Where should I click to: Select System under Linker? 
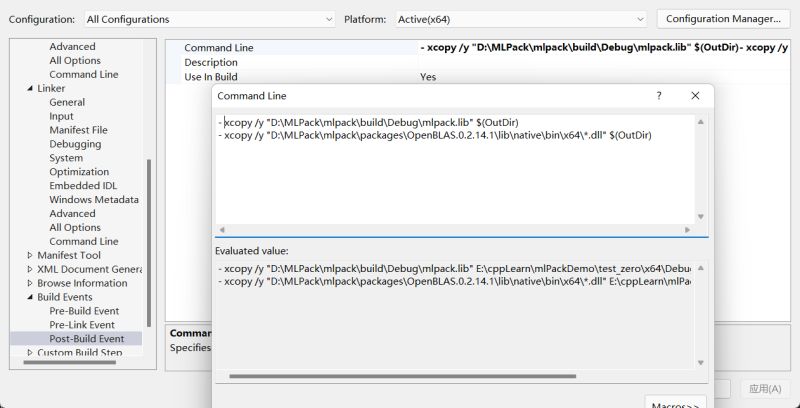(x=66, y=158)
